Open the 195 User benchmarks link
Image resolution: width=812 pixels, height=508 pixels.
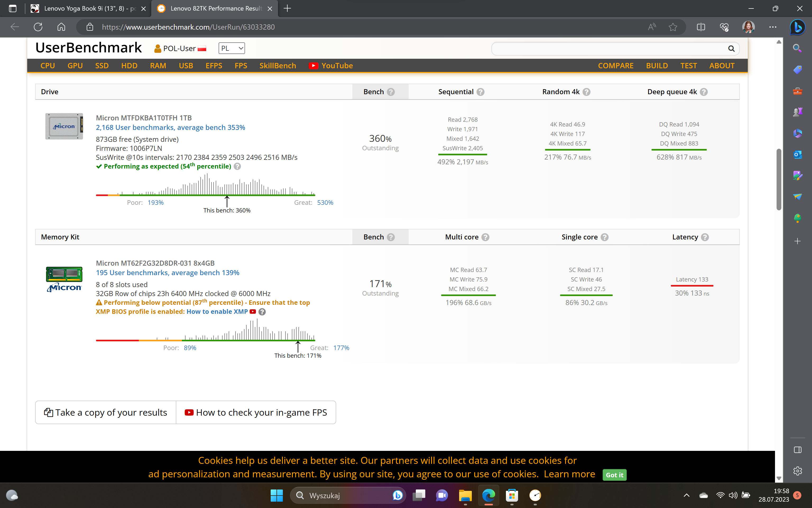point(167,273)
